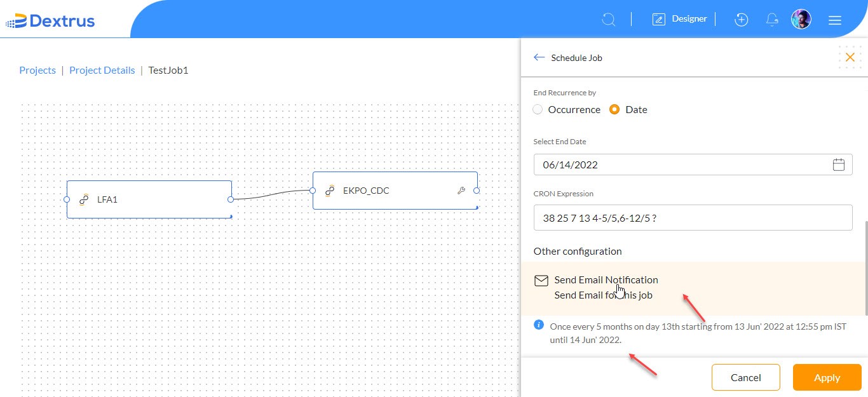Open the hamburger menu

pos(835,20)
